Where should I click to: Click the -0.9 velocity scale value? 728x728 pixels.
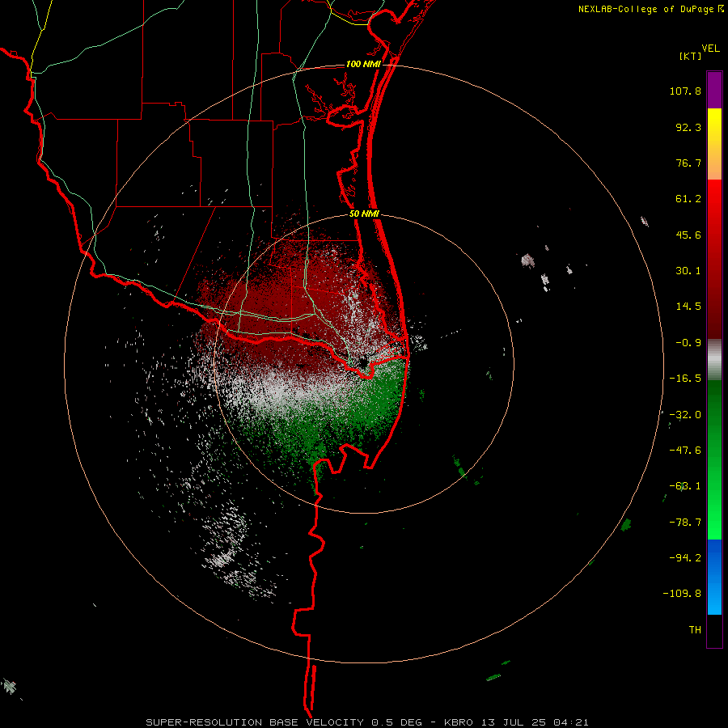(x=688, y=343)
